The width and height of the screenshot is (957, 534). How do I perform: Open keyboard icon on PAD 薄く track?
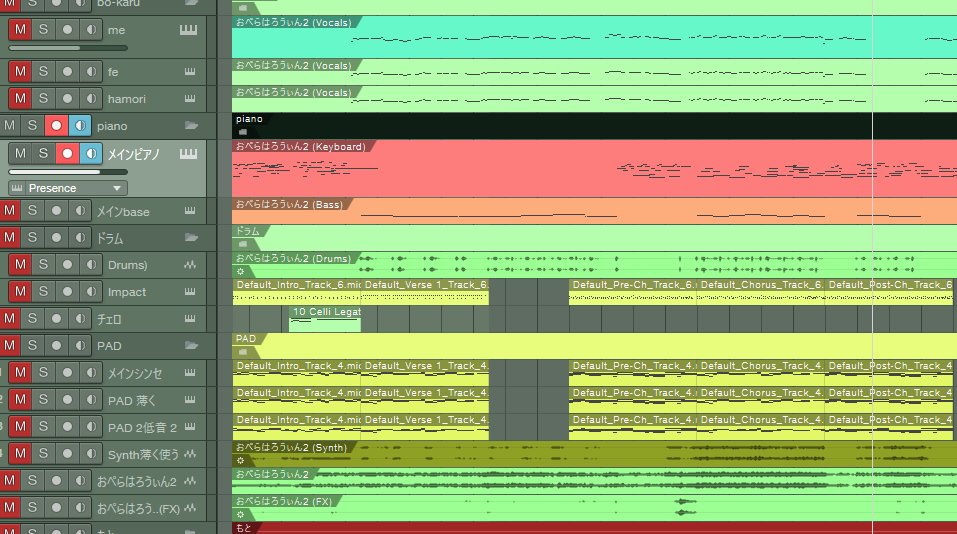[190, 399]
